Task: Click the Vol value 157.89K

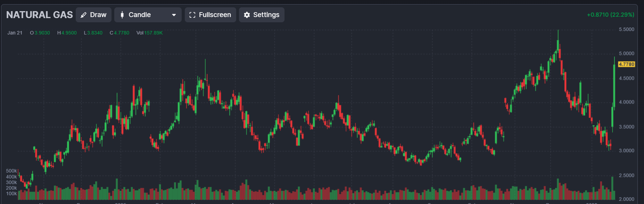Action: pyautogui.click(x=153, y=33)
